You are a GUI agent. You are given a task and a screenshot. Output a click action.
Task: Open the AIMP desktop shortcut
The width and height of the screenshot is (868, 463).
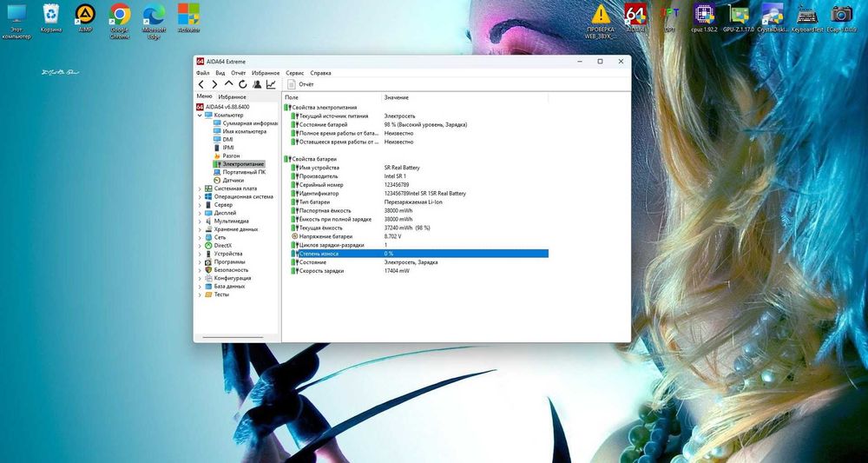85,17
